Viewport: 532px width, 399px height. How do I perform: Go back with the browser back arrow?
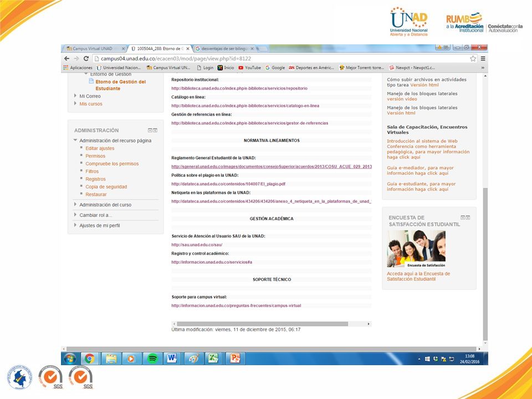point(67,58)
